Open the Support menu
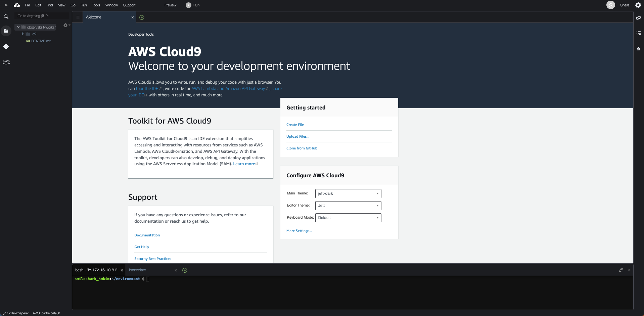Screen dimensions: 644x316 point(129,5)
